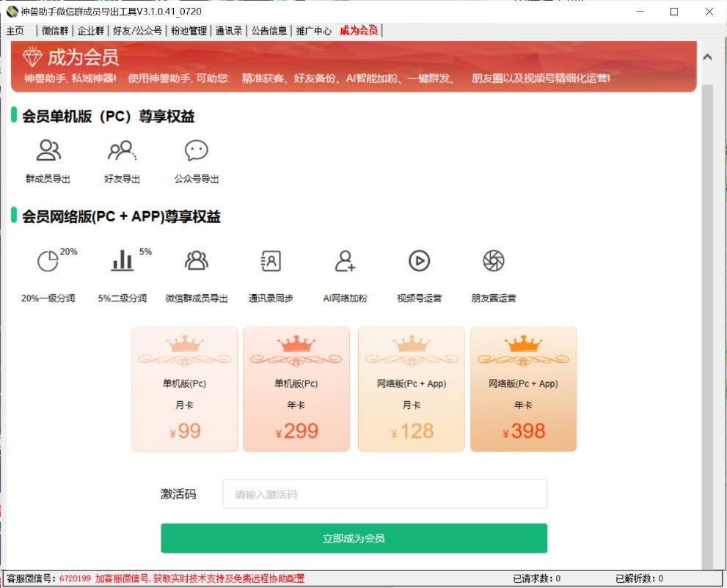The image size is (727, 588).
Task: Choose the 网络版 年卡 ¥398 plan card
Action: point(523,389)
